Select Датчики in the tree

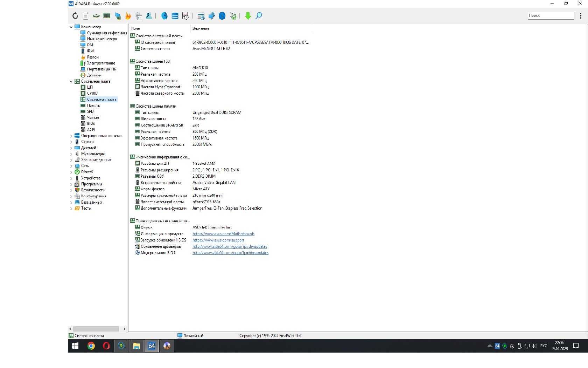94,75
